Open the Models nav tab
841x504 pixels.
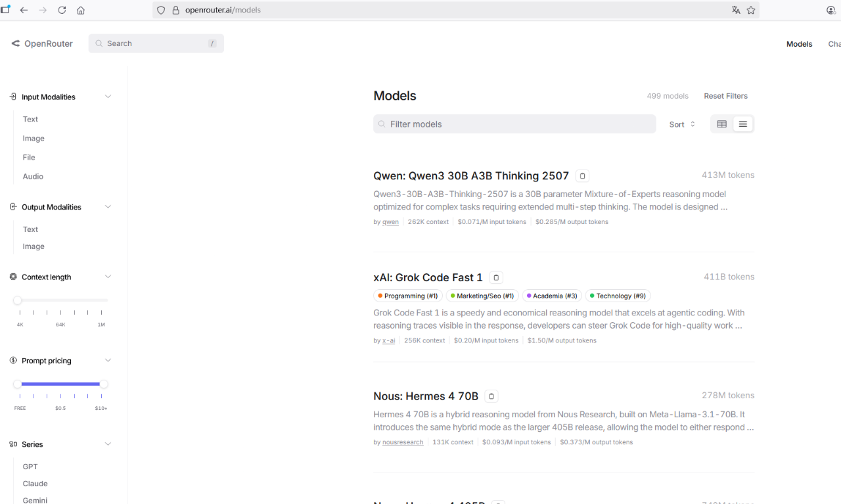(799, 44)
